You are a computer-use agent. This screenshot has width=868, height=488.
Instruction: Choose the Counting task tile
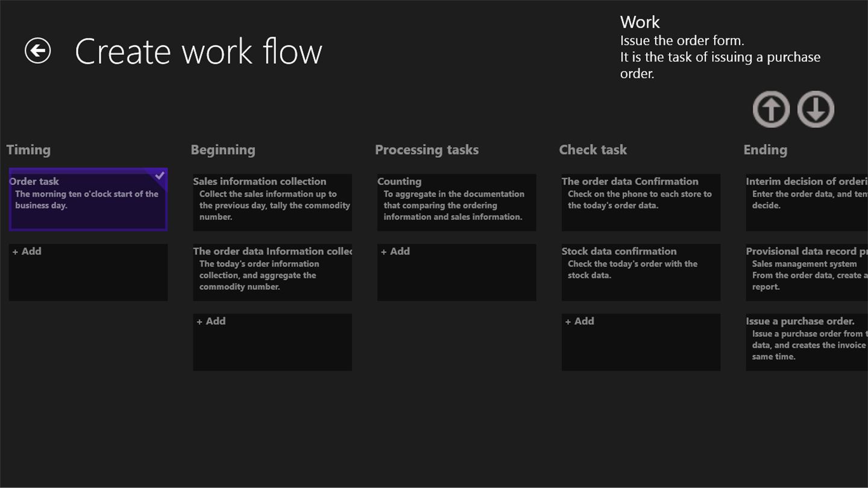click(x=456, y=202)
